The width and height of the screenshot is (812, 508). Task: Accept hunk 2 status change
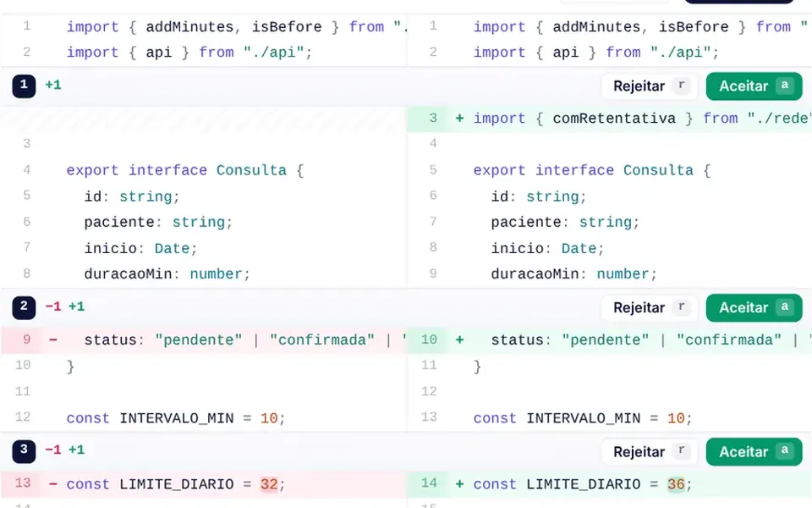click(754, 308)
